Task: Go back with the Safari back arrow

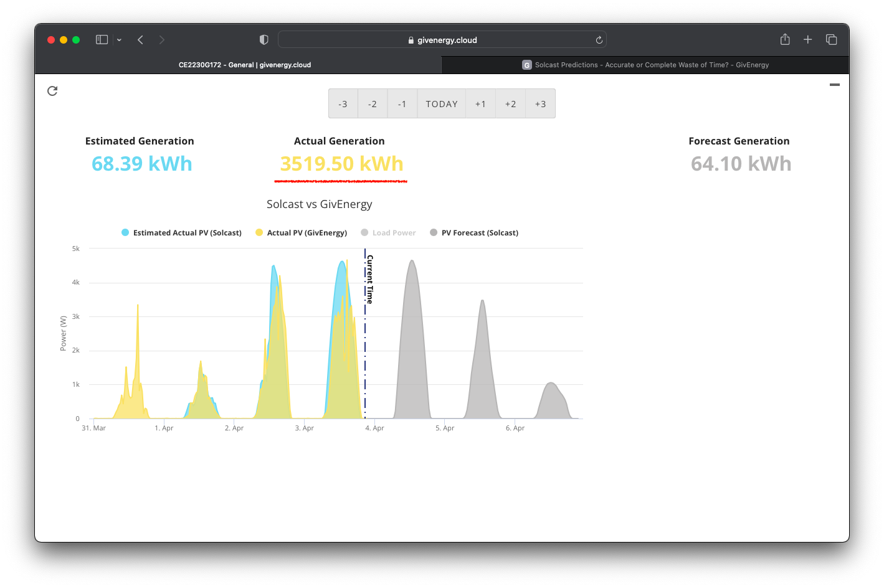Action: [141, 40]
